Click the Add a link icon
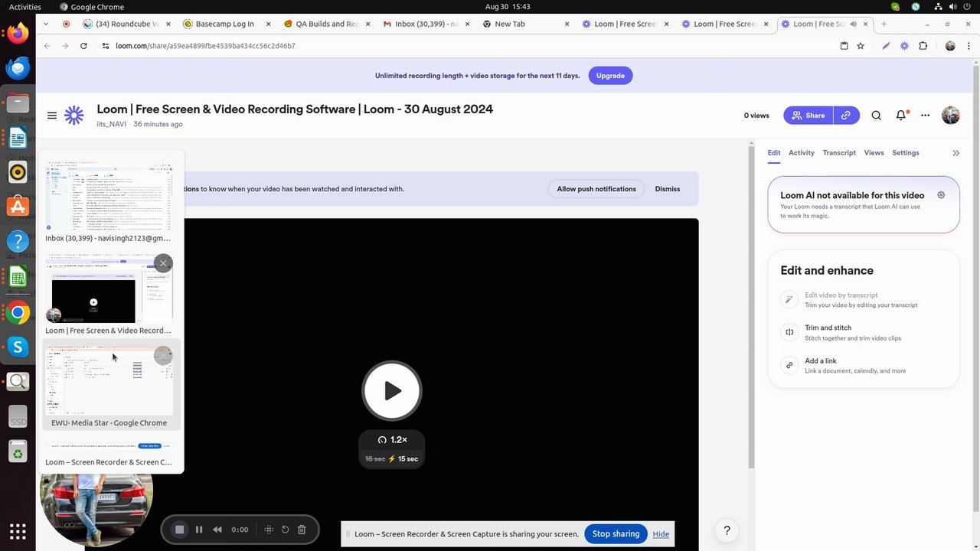 (x=789, y=365)
